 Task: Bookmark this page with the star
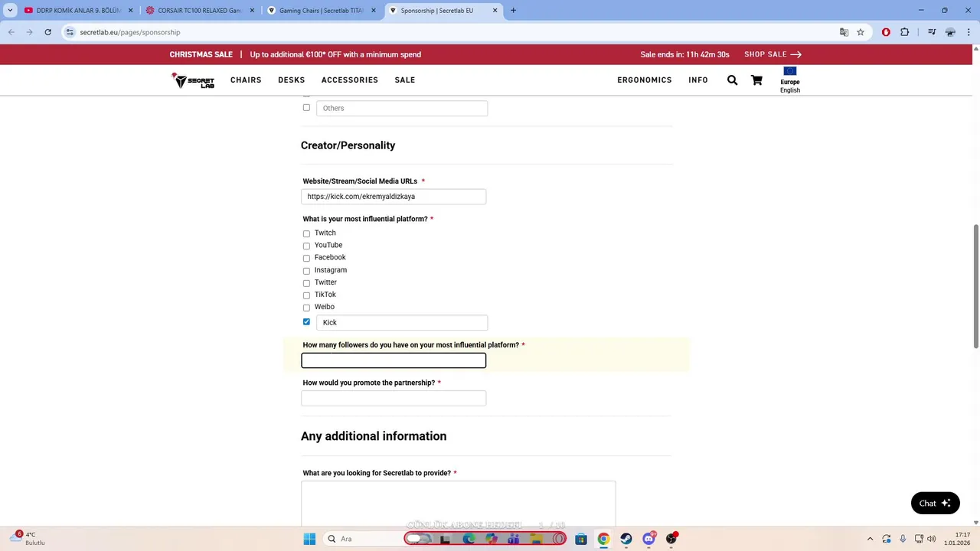click(861, 32)
